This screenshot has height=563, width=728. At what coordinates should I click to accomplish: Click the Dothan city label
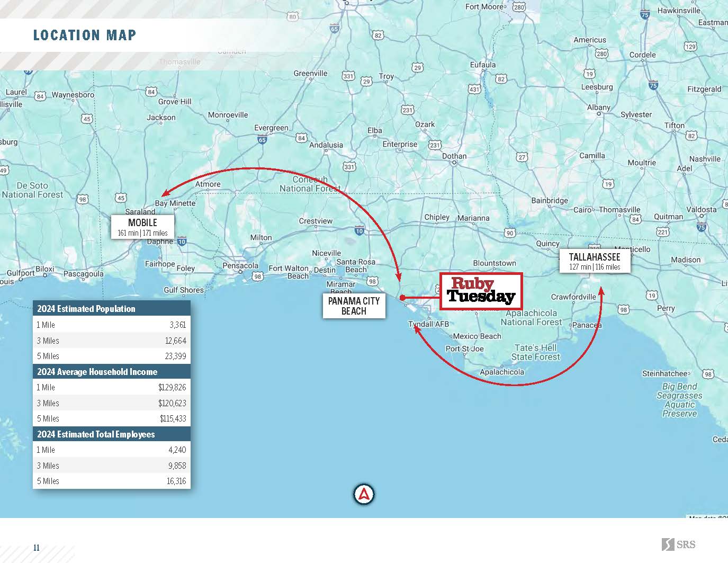point(454,156)
